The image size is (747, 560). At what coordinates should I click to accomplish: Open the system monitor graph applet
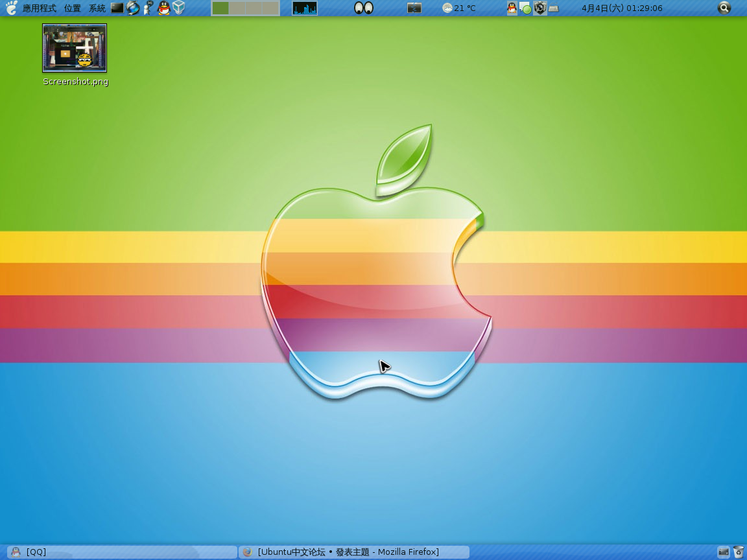tap(305, 8)
